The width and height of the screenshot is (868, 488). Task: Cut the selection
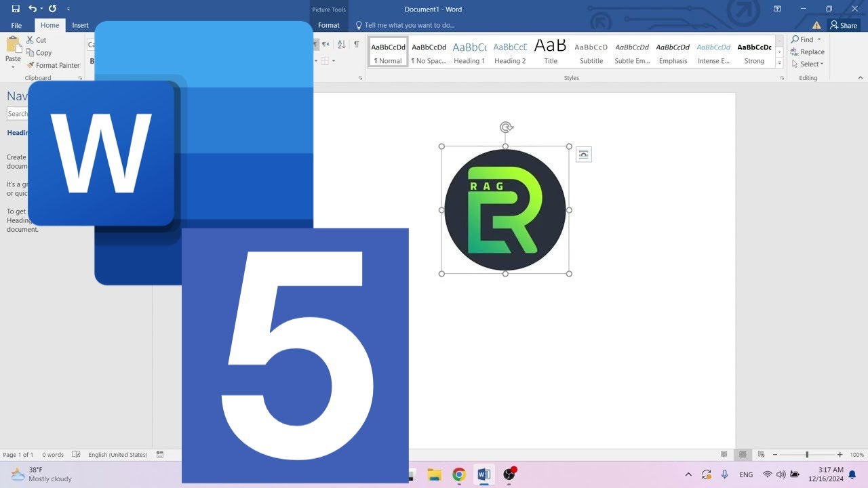point(36,40)
